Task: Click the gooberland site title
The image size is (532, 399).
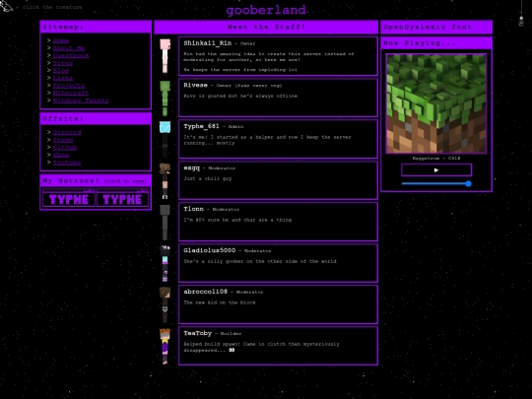Action: click(266, 10)
